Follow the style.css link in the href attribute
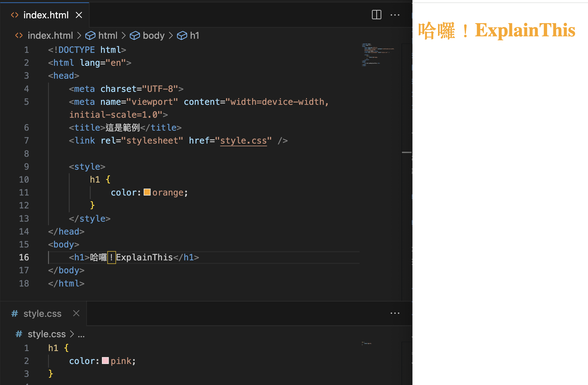Viewport: 588px width, 385px height. pyautogui.click(x=243, y=140)
